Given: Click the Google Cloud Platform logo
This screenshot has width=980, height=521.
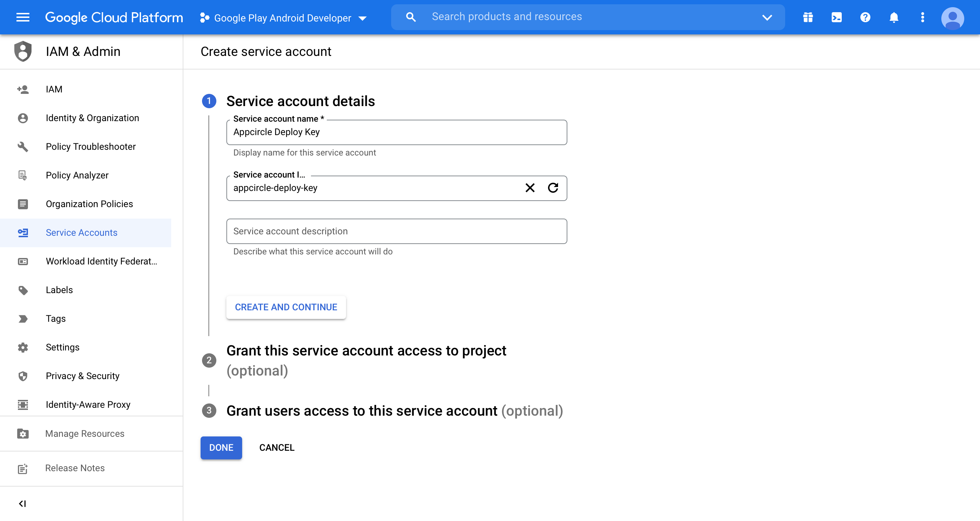Looking at the screenshot, I should (114, 18).
